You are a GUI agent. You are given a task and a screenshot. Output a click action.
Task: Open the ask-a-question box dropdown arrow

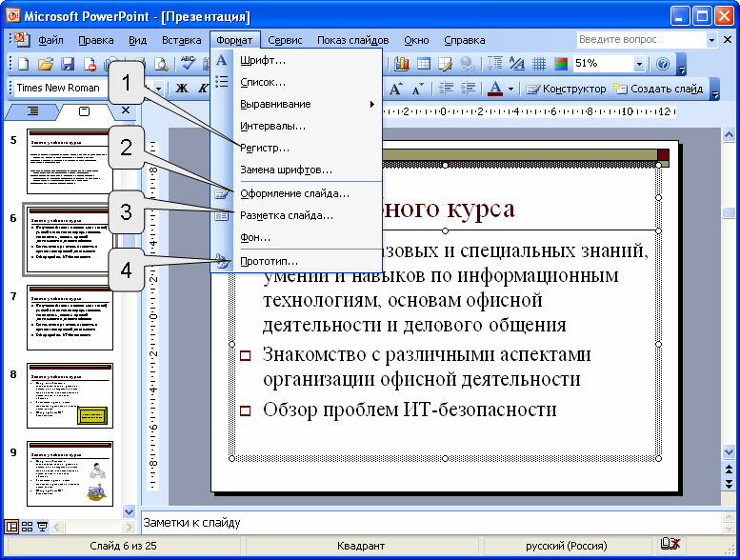[x=711, y=40]
